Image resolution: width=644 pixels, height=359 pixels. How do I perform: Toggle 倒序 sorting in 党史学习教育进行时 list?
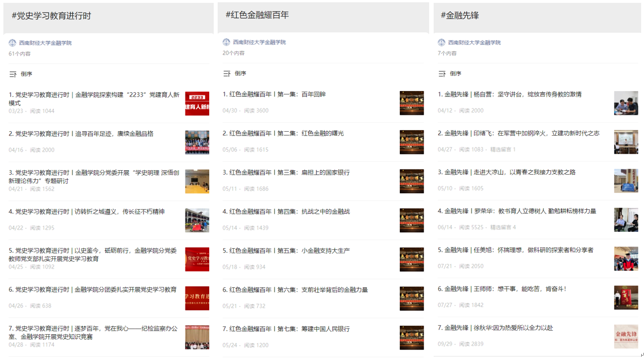[x=27, y=74]
